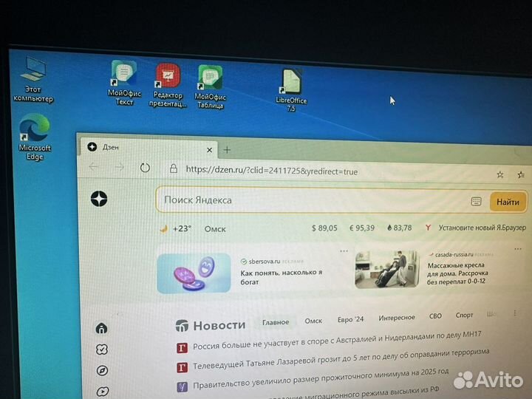Open Dzen home icon in sidebar
The height and width of the screenshot is (399, 532).
(x=101, y=328)
